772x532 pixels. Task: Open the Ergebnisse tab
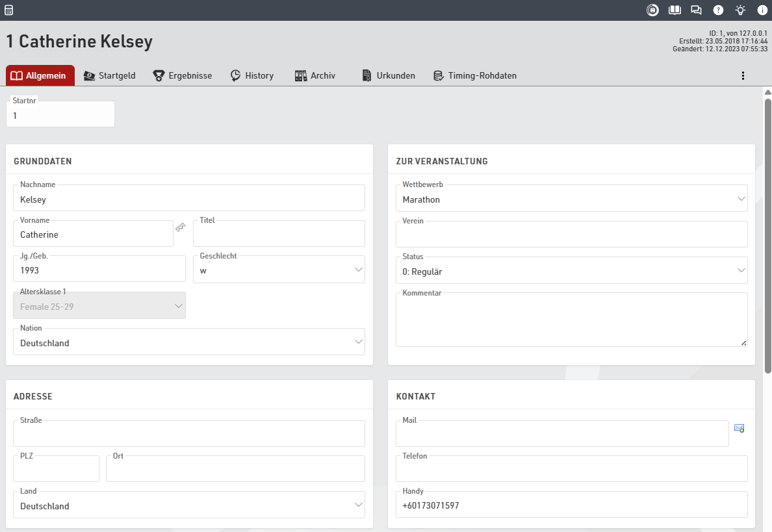[183, 76]
